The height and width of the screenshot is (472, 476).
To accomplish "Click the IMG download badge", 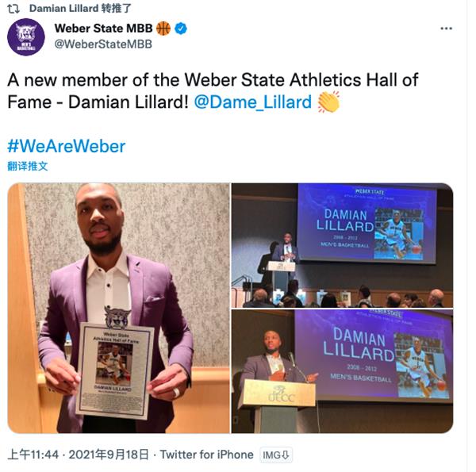I will 275,455.
